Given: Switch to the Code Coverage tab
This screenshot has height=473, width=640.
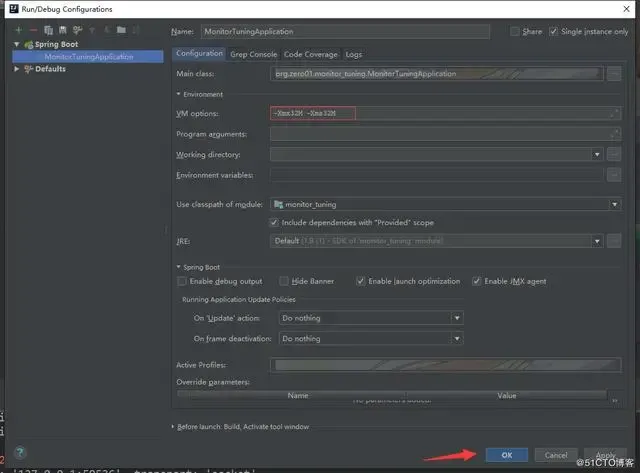Looking at the screenshot, I should click(311, 54).
